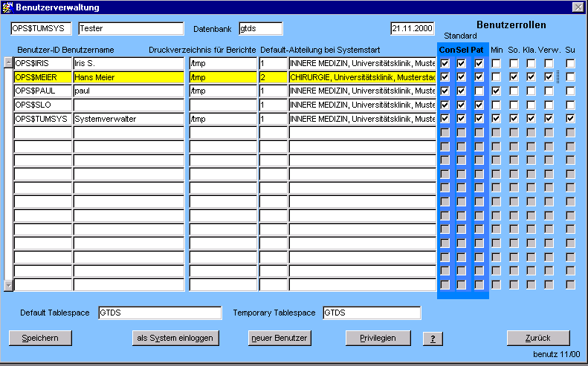Disable the Pat role for OPS$SLO

(x=479, y=105)
